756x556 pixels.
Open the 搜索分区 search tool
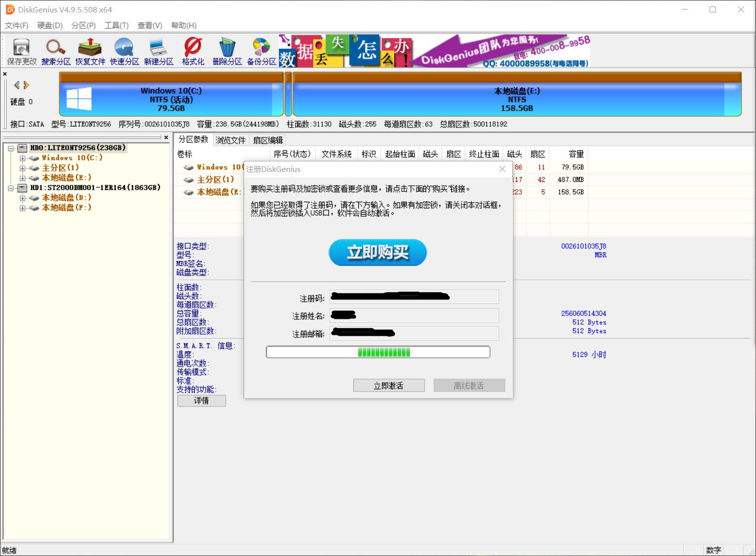56,52
